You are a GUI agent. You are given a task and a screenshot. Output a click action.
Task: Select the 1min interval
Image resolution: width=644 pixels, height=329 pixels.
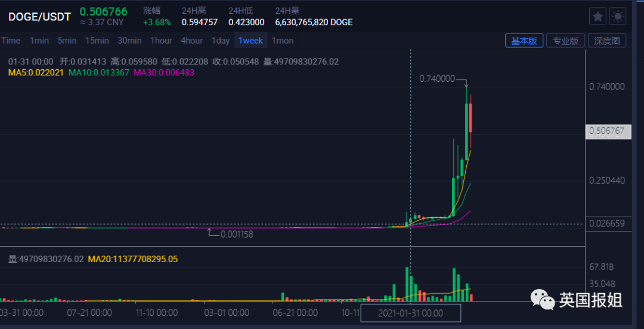[x=39, y=40]
